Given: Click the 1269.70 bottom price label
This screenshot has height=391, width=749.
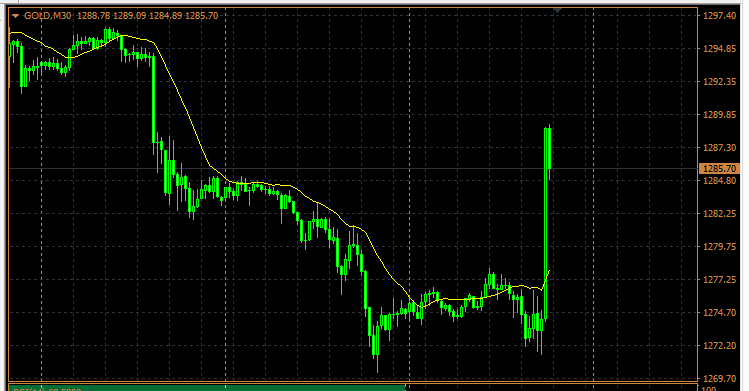Looking at the screenshot, I should (719, 379).
